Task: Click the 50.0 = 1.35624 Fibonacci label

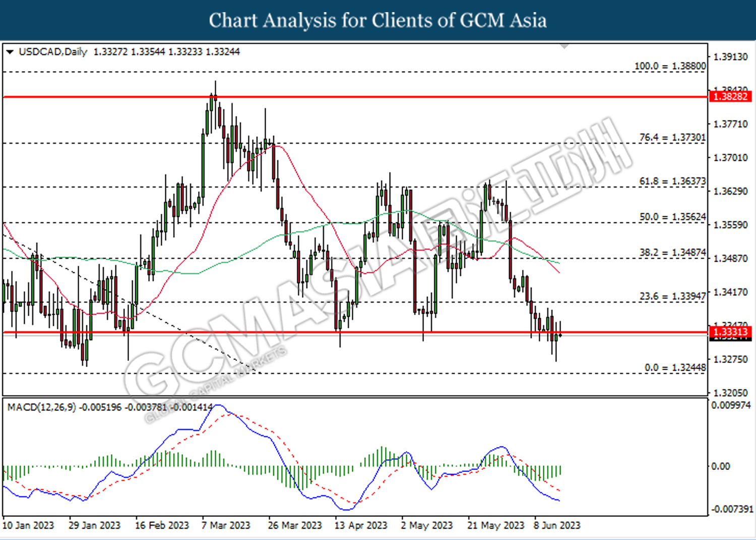Action: click(x=672, y=217)
